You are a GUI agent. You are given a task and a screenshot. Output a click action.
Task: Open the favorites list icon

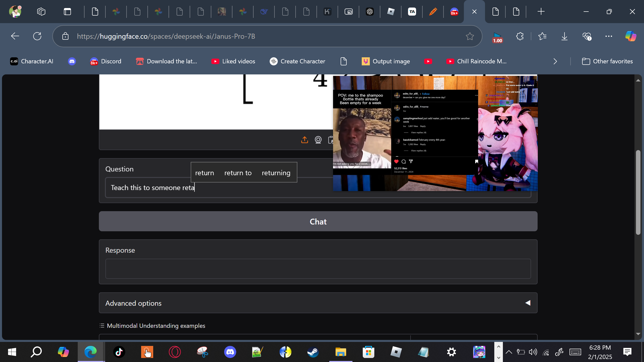tap(542, 36)
